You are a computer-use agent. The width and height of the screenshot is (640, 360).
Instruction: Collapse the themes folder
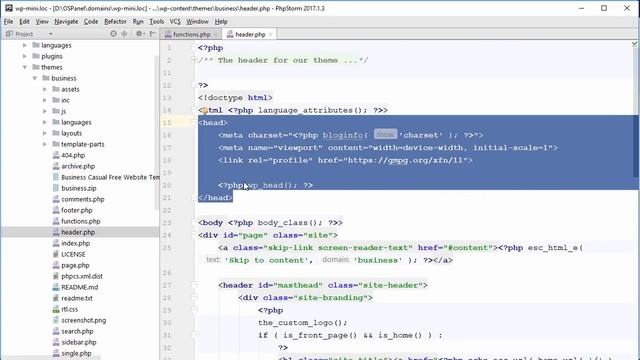pyautogui.click(x=25, y=67)
